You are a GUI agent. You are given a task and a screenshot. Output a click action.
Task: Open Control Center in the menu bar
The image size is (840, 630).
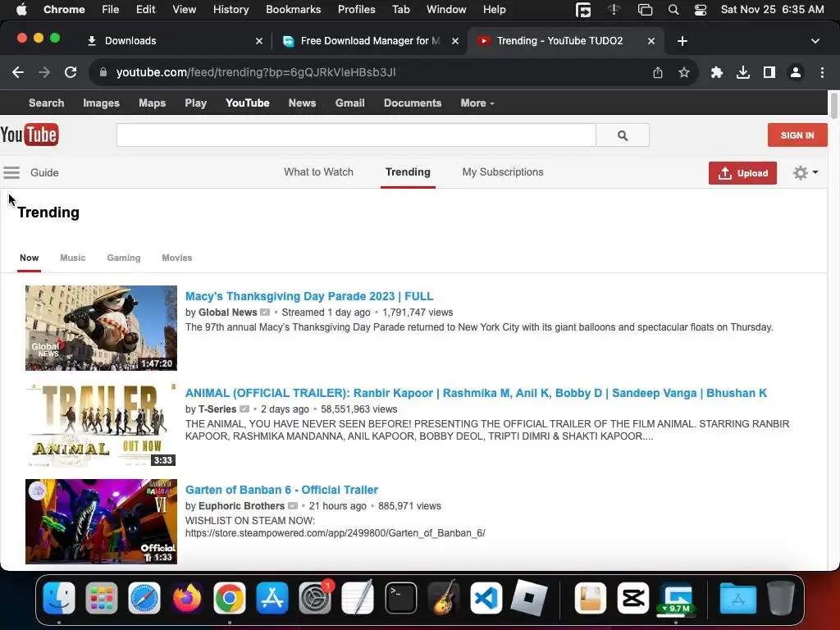(701, 10)
